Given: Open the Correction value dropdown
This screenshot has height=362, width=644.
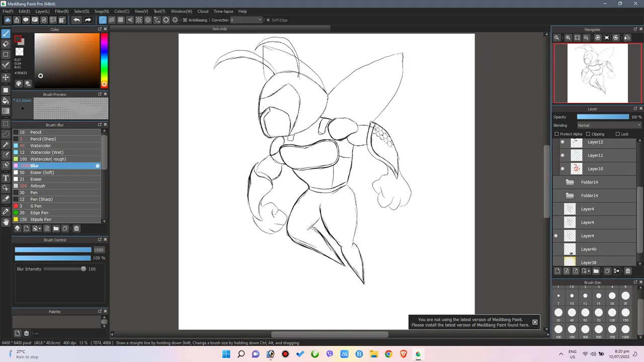Looking at the screenshot, I should coord(247,20).
